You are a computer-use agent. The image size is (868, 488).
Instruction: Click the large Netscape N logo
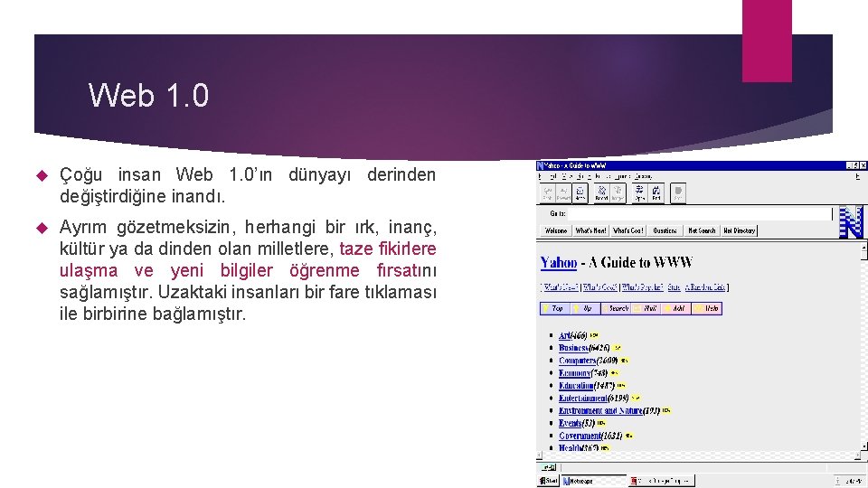coord(851,222)
